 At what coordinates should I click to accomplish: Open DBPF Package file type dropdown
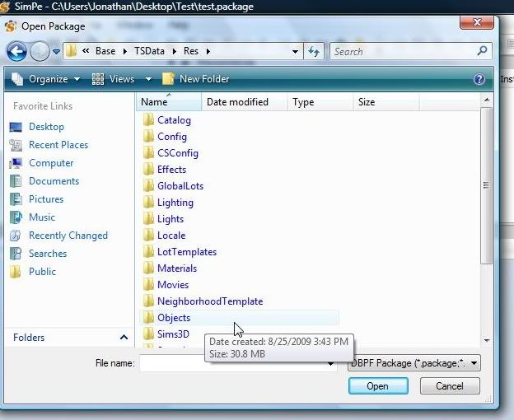coord(414,363)
